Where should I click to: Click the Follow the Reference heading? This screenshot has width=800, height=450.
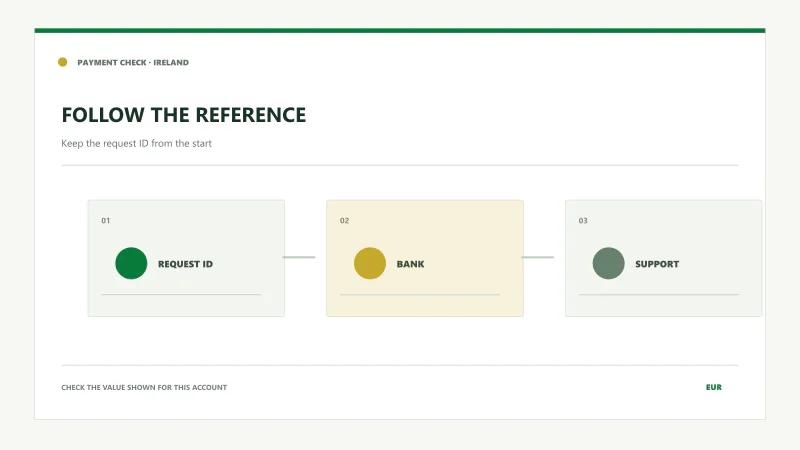click(x=184, y=115)
